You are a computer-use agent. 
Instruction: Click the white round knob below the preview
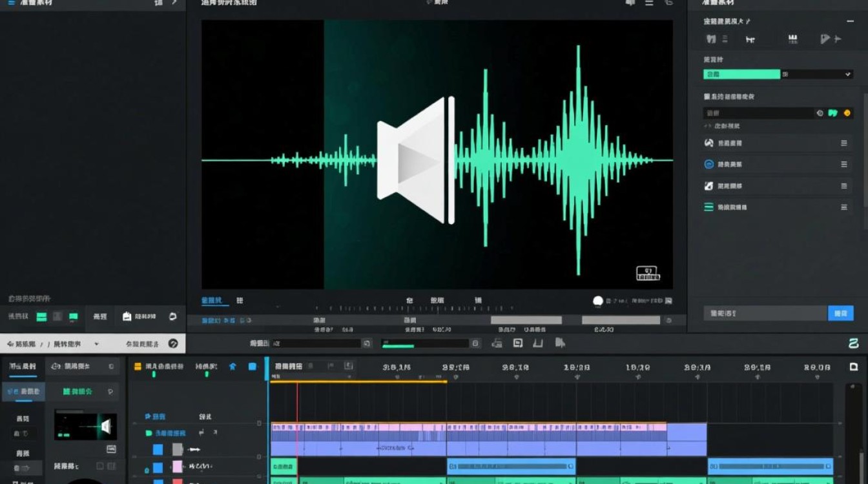pos(598,301)
